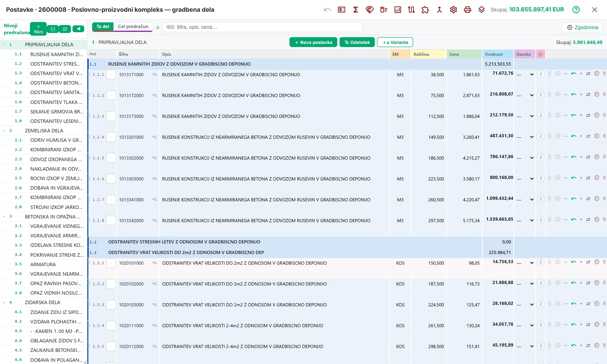The image size is (607, 364).
Task: Click the search magnifier beside Cel predračun
Action: point(158,27)
